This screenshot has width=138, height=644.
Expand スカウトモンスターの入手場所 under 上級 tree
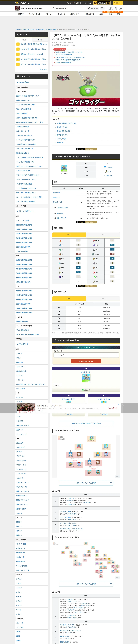pyautogui.click(x=86, y=483)
